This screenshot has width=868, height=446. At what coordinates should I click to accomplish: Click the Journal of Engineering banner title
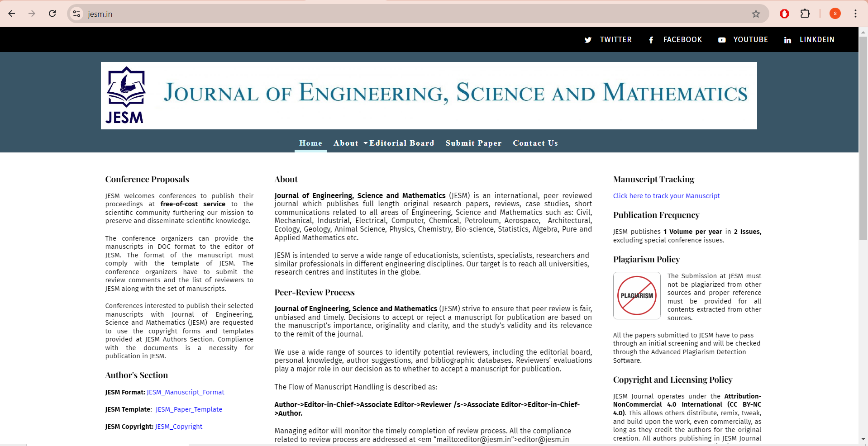click(x=455, y=92)
